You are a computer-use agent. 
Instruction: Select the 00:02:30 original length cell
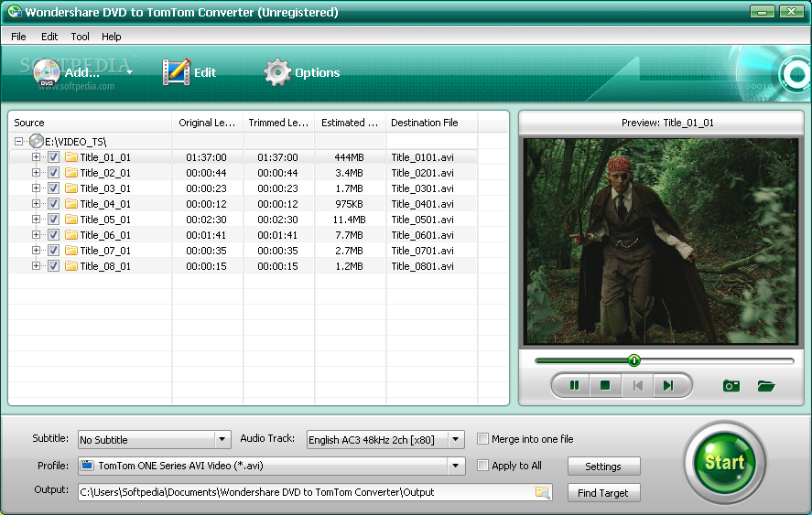click(x=206, y=220)
